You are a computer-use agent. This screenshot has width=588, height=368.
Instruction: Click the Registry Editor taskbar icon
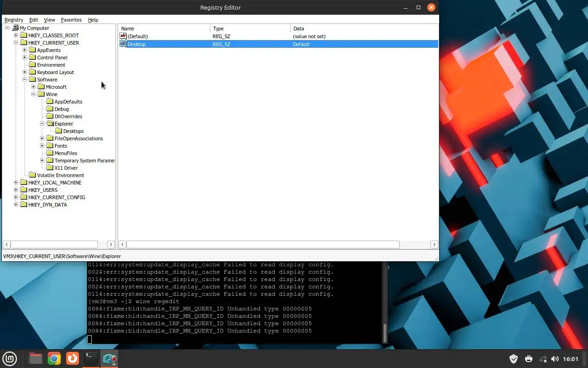pos(110,358)
